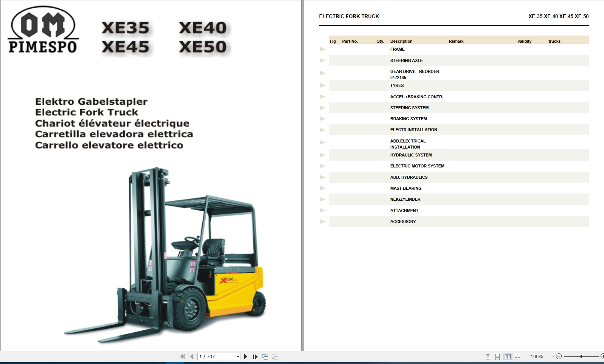This screenshot has height=364, width=604.
Task: Click the forklift cover image
Action: 165,255
